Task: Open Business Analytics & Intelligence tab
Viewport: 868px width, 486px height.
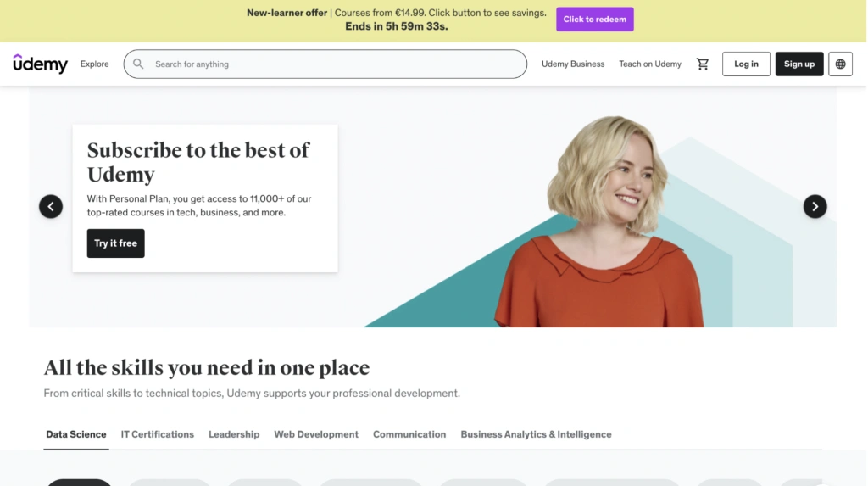Action: [x=536, y=434]
